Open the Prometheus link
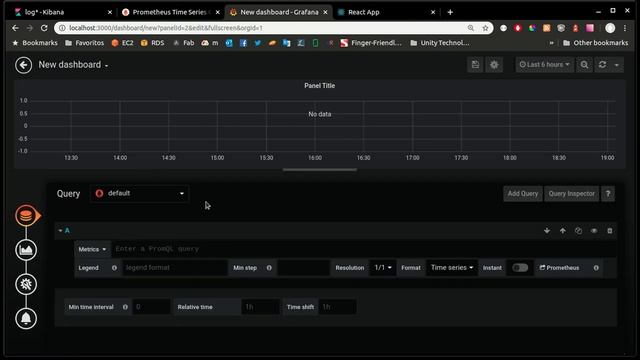The height and width of the screenshot is (360, 640). pyautogui.click(x=559, y=268)
